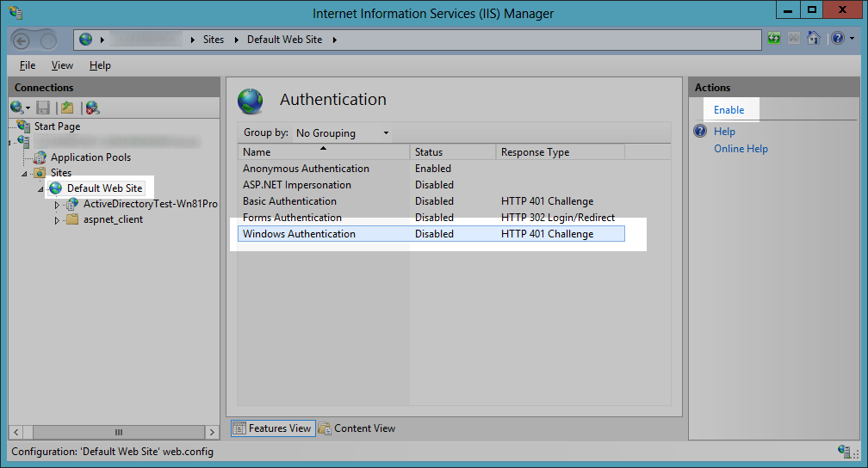The image size is (868, 468).
Task: Open the Help question mark icon in toolbar
Action: pyautogui.click(x=838, y=38)
